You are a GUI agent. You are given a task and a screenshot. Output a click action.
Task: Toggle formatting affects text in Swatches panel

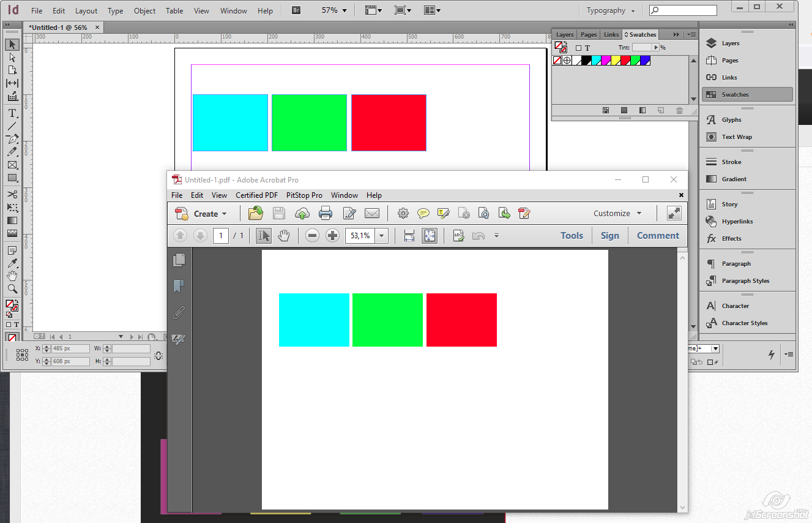587,48
